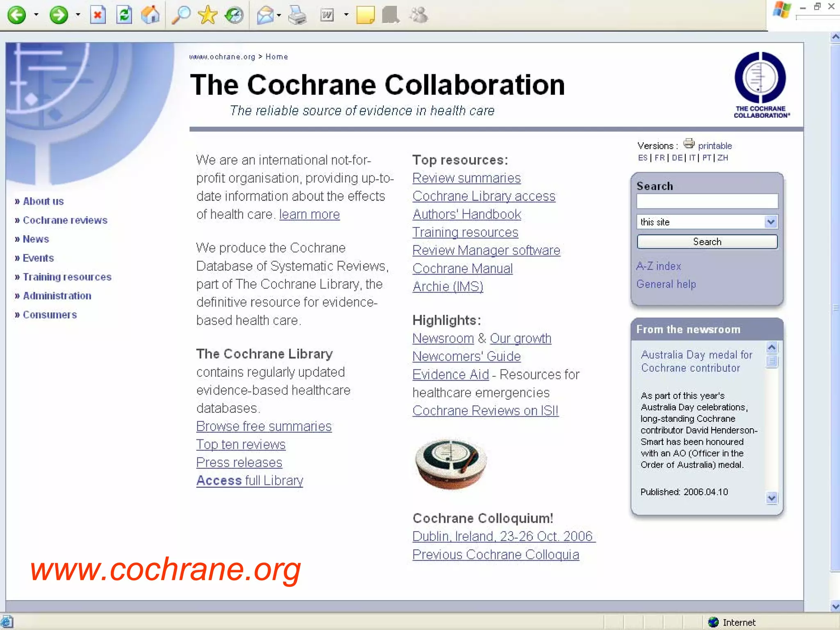Click the 'learn more' link
This screenshot has height=630, width=840.
pyautogui.click(x=310, y=214)
